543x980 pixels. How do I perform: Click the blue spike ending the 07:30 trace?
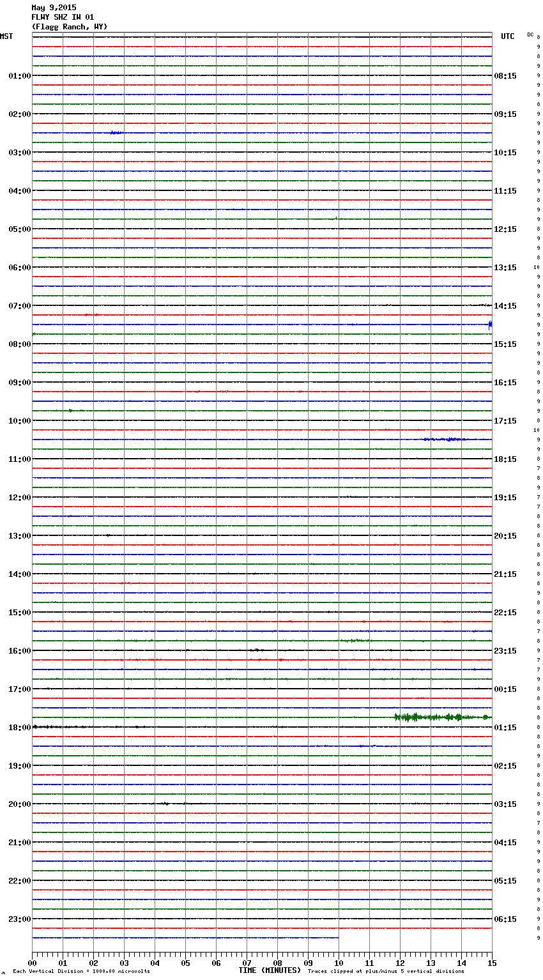[490, 325]
